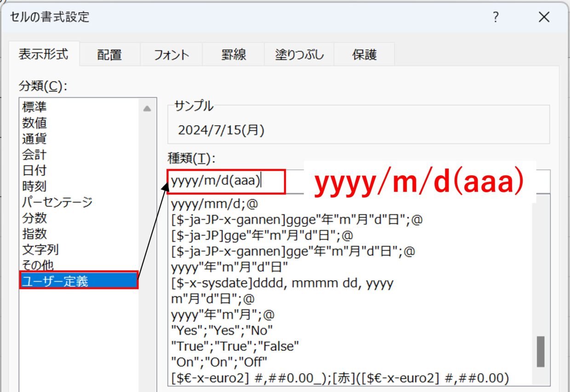Select 標準 in the category list

point(34,108)
